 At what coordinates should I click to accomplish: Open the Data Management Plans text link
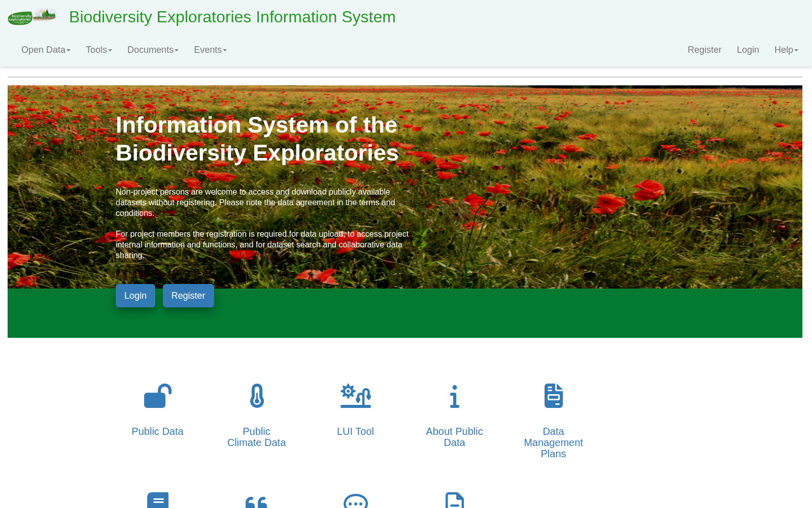(x=553, y=442)
